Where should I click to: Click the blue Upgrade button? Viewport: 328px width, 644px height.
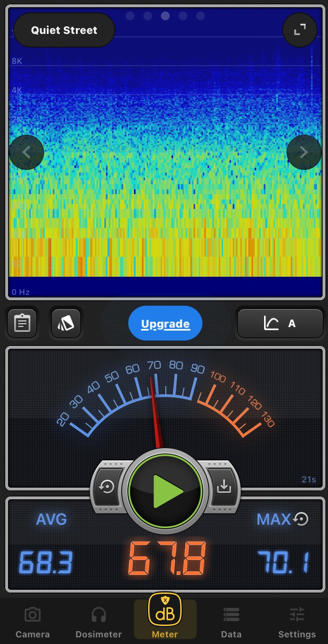click(x=165, y=324)
